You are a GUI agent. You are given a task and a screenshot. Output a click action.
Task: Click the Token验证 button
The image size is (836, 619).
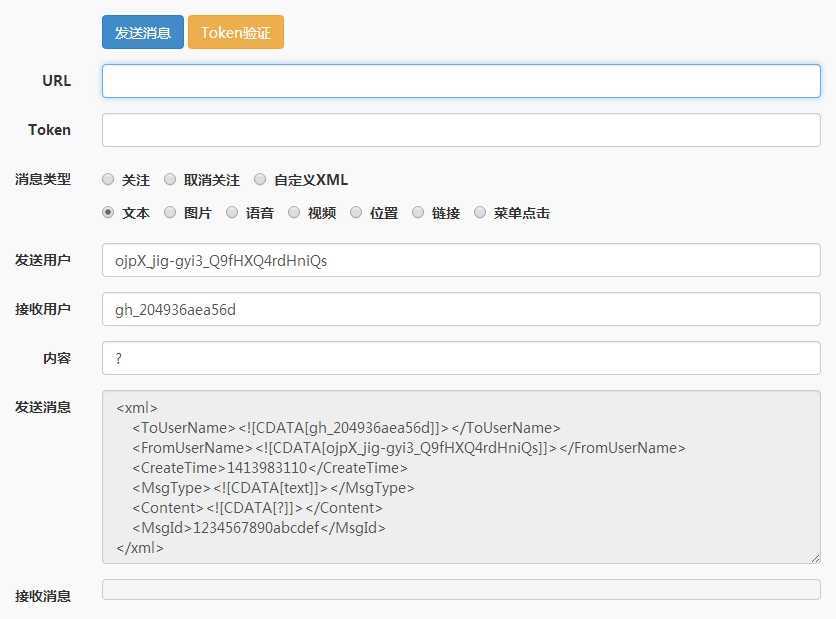point(236,32)
